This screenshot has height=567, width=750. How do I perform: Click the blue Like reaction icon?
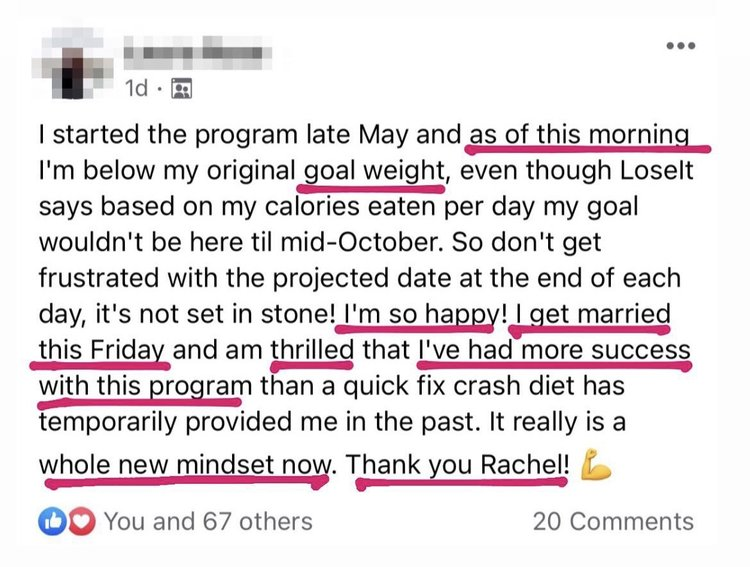tap(49, 520)
